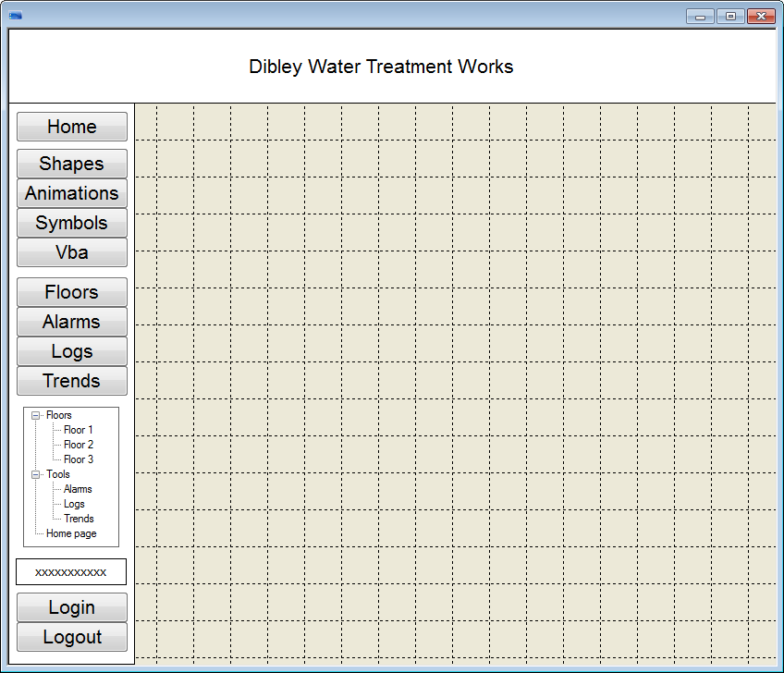Select Alarms under Tools in tree
The image size is (784, 673).
(x=78, y=489)
